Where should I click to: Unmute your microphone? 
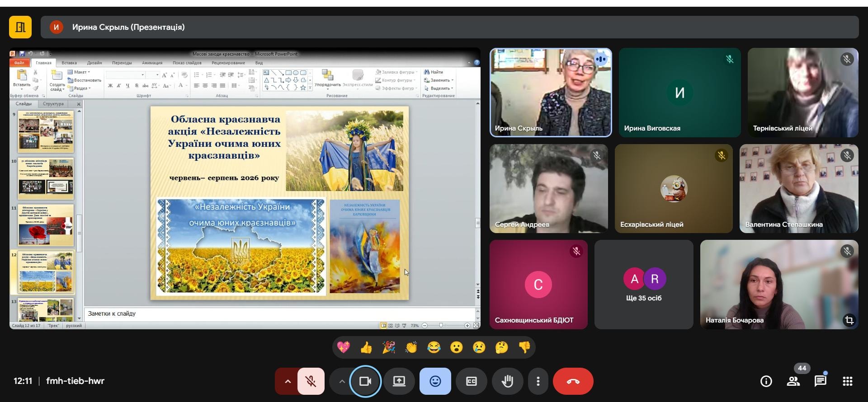point(311,381)
